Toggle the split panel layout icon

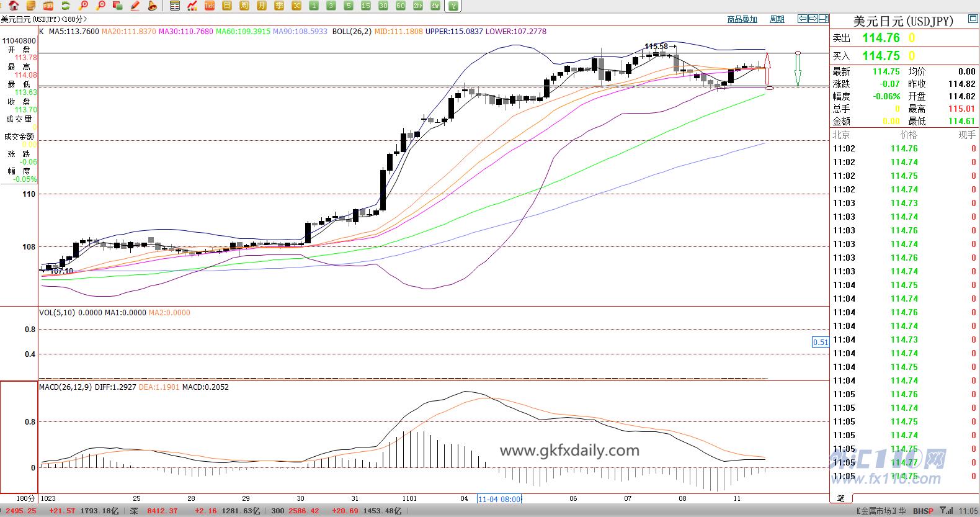(824, 19)
